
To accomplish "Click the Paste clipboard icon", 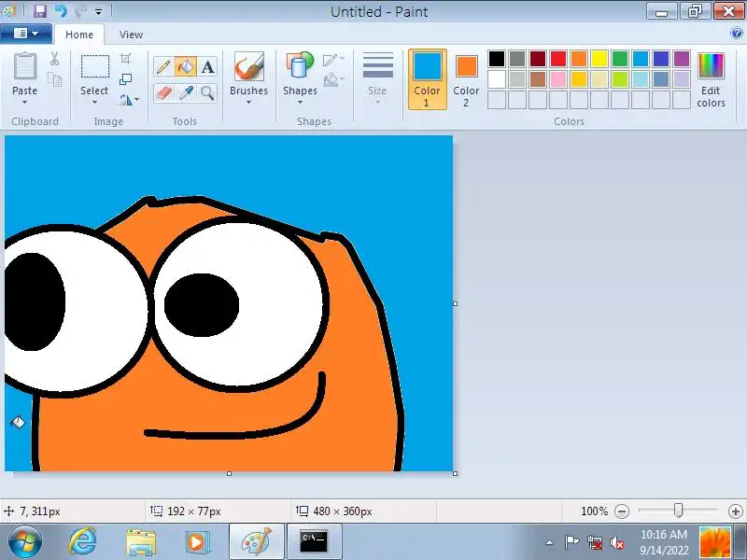I will pyautogui.click(x=25, y=66).
